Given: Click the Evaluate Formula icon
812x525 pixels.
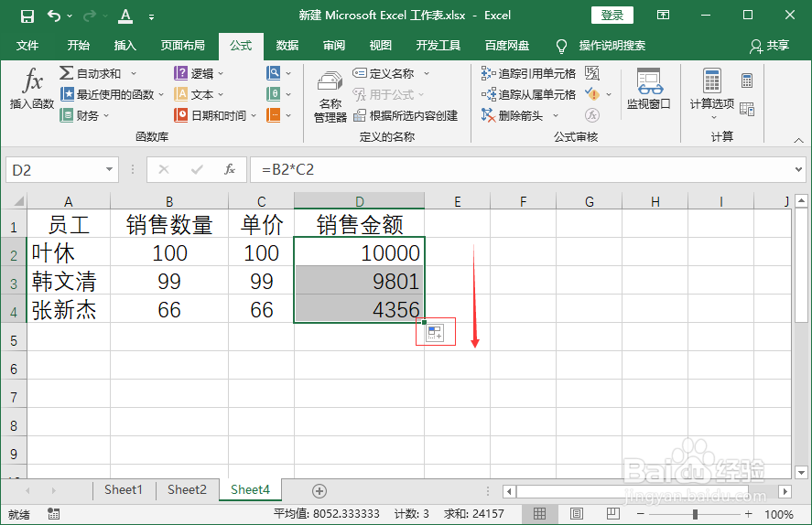Looking at the screenshot, I should pos(592,115).
